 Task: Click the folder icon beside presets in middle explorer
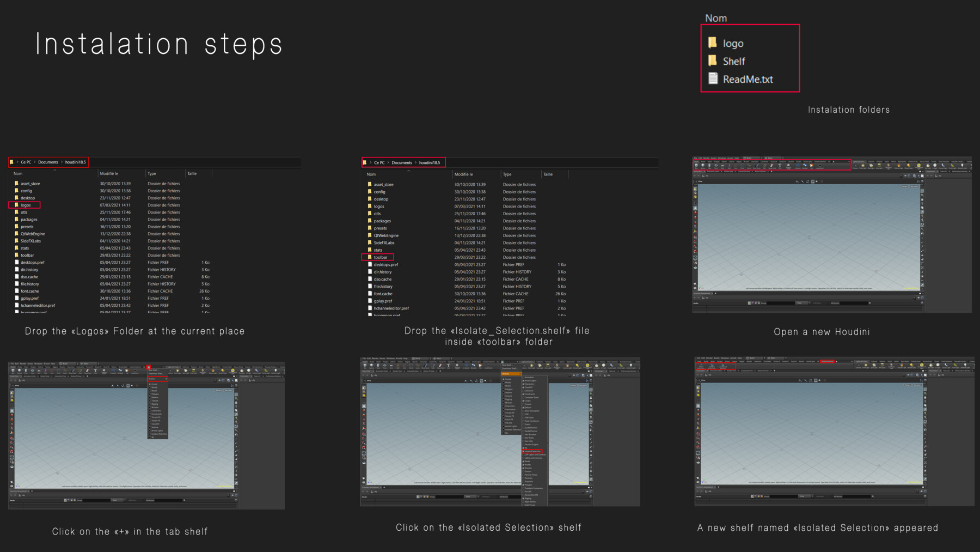pyautogui.click(x=370, y=228)
